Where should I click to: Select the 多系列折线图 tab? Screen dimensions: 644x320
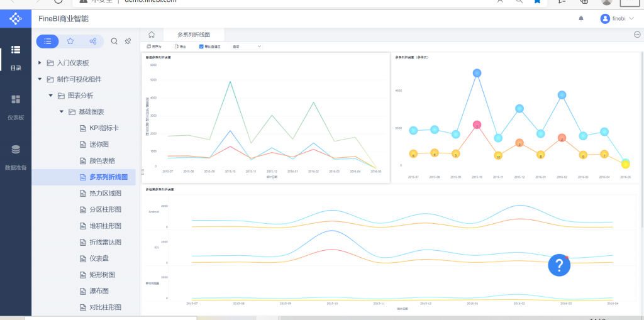(x=194, y=35)
